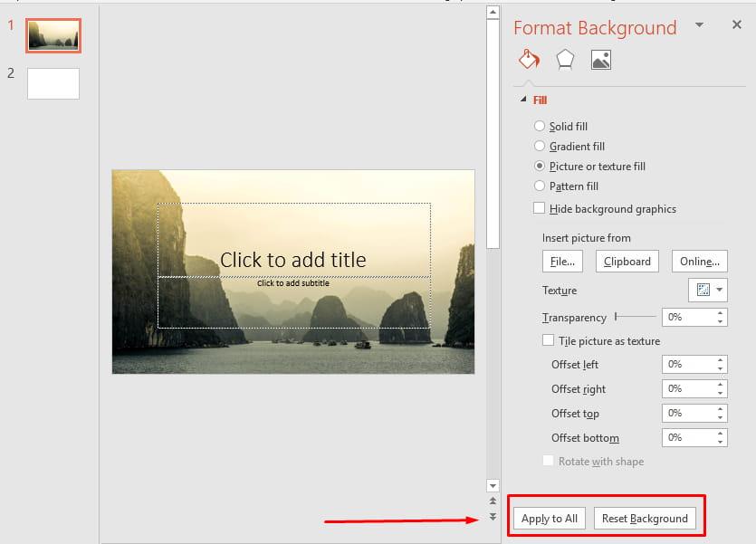
Task: Open File picture insertion dialog
Action: [561, 261]
